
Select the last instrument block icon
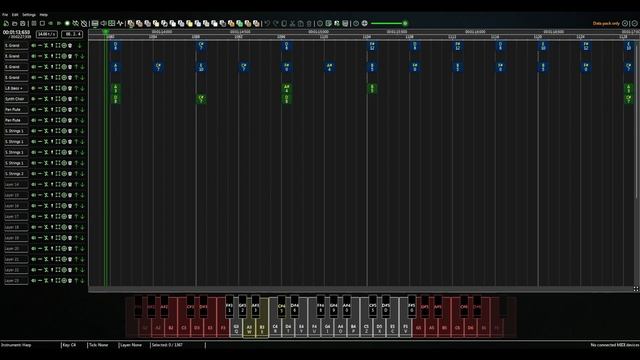click(x=256, y=24)
